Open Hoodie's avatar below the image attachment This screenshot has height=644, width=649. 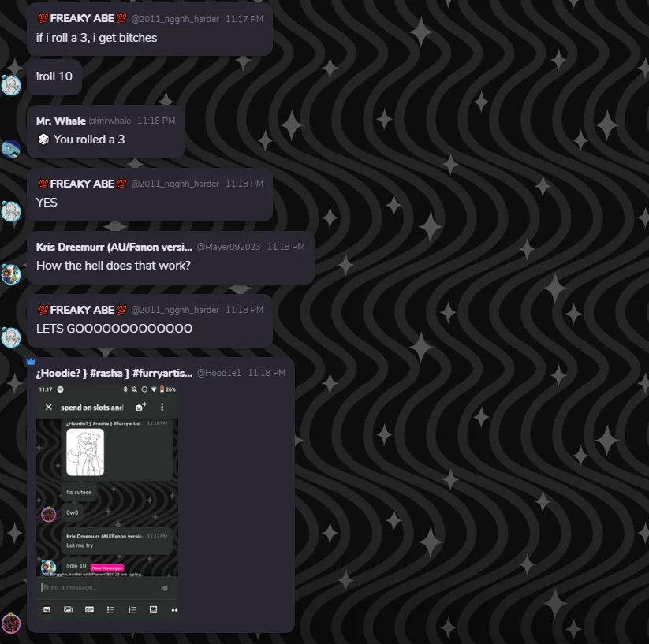coord(11,623)
